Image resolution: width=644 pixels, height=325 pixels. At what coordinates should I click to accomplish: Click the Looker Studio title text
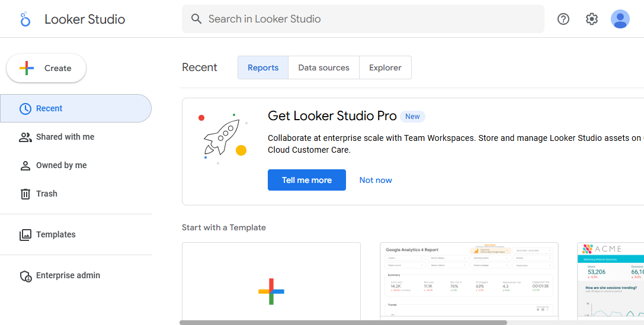85,20
